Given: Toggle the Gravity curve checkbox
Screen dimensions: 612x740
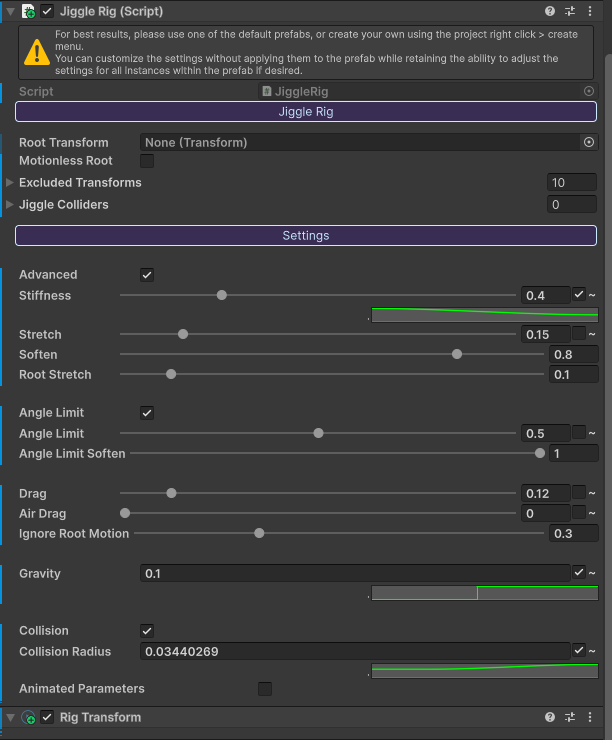Looking at the screenshot, I should coord(579,572).
